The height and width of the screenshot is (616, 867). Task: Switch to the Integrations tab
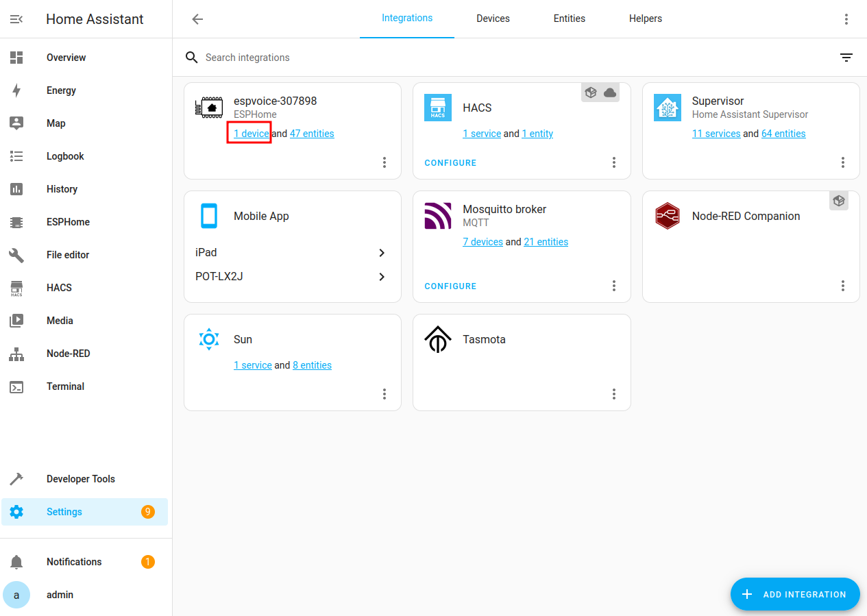tap(407, 19)
